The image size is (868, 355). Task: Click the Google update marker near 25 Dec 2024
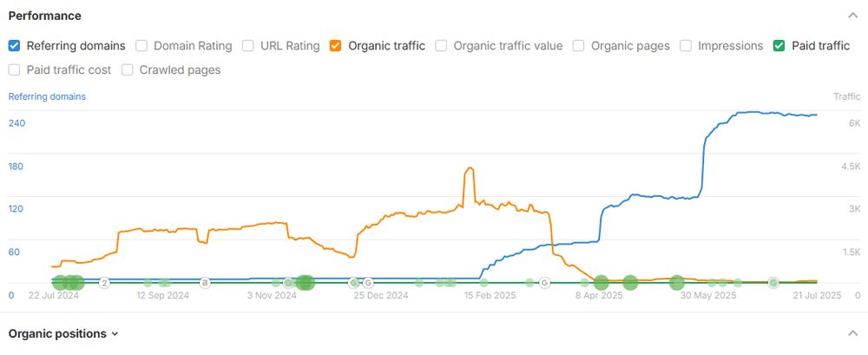click(x=367, y=283)
